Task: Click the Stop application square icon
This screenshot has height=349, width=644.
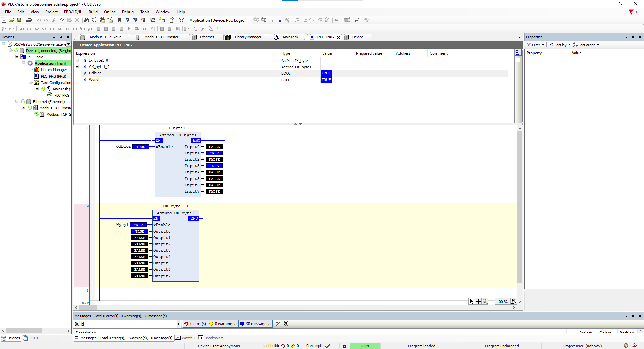Action: point(280,21)
